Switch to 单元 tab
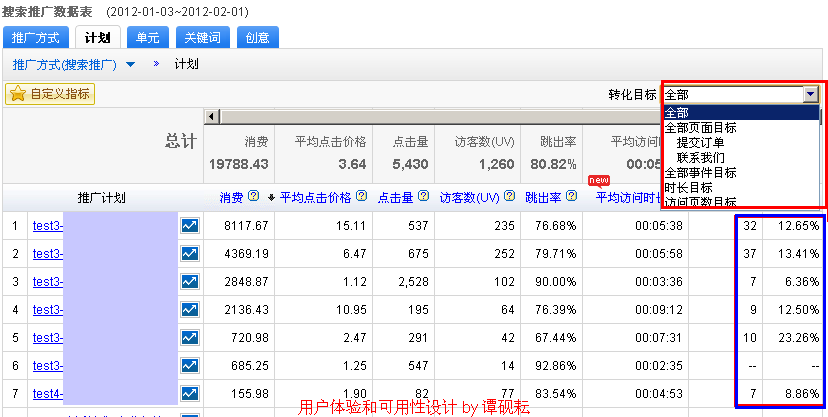828x417 pixels. point(148,37)
